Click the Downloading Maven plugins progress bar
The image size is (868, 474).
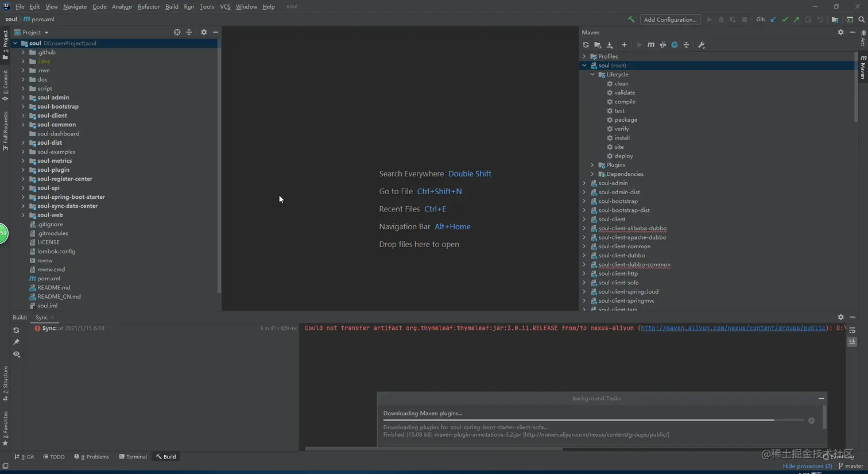click(593, 421)
